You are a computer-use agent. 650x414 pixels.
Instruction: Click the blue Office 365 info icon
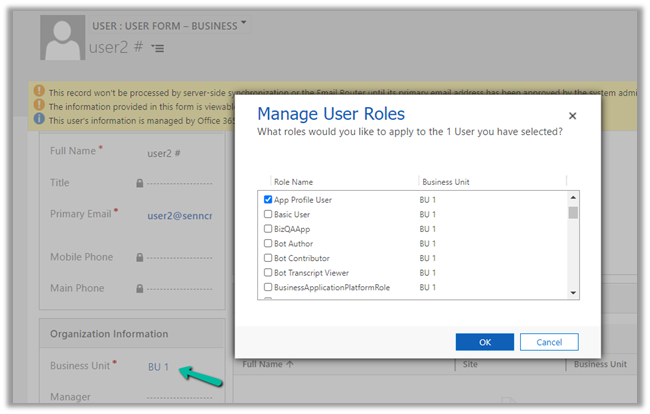pyautogui.click(x=39, y=118)
